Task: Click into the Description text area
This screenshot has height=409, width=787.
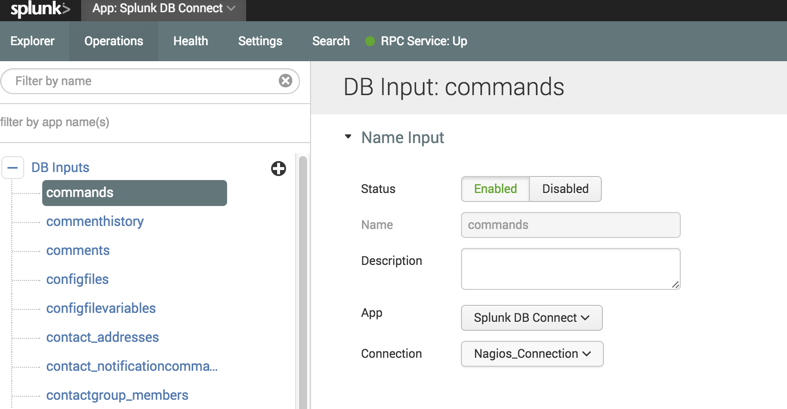Action: pyautogui.click(x=571, y=269)
